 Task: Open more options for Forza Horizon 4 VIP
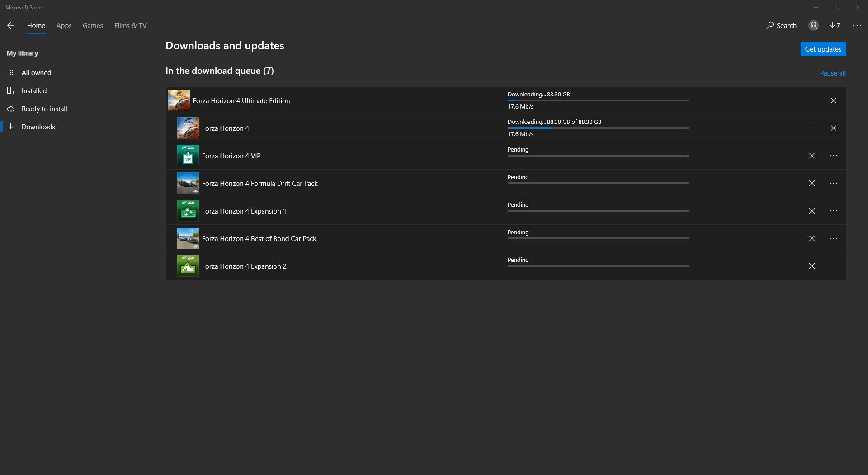point(834,156)
